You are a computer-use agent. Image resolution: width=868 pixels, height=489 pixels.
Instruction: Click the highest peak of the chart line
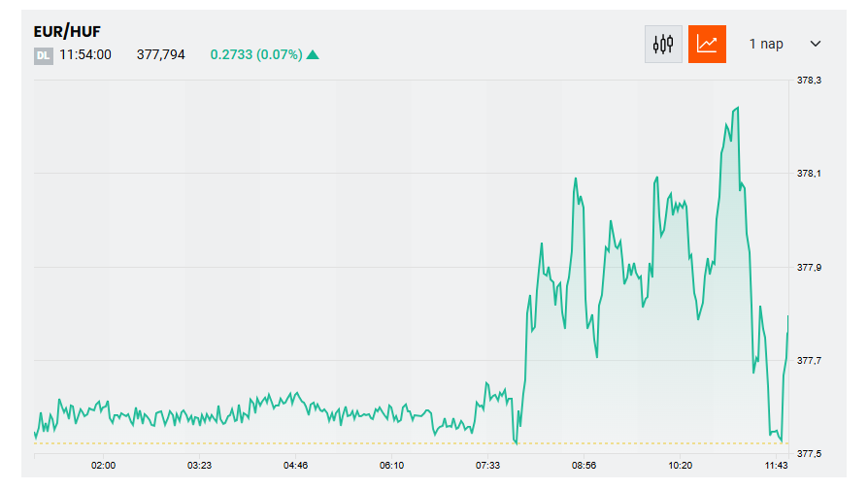coord(737,108)
